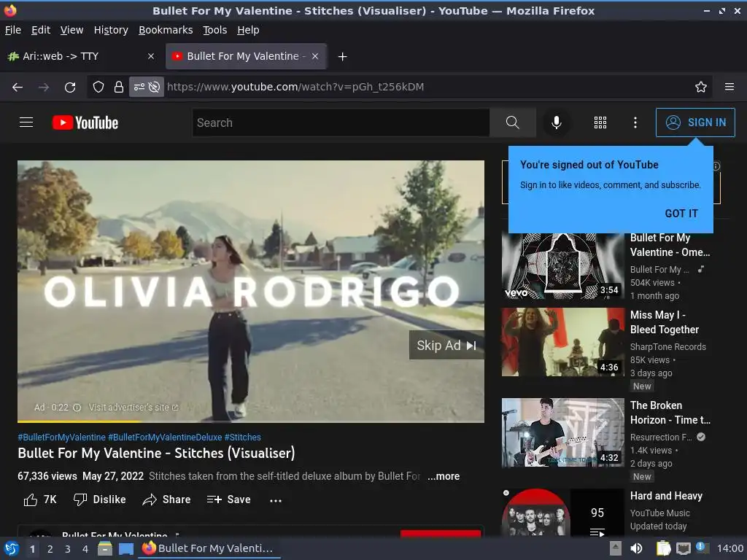Open the #BulletForMyValentineDeluxe hashtag

pyautogui.click(x=165, y=437)
